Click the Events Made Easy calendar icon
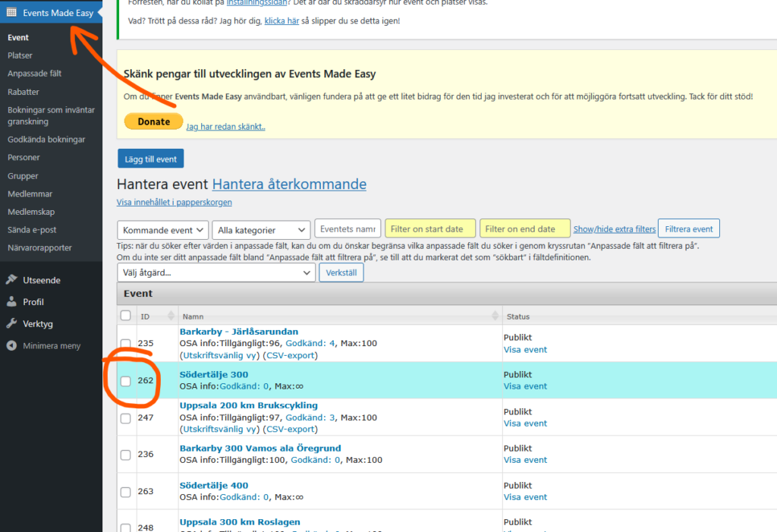The width and height of the screenshot is (777, 532). tap(11, 12)
